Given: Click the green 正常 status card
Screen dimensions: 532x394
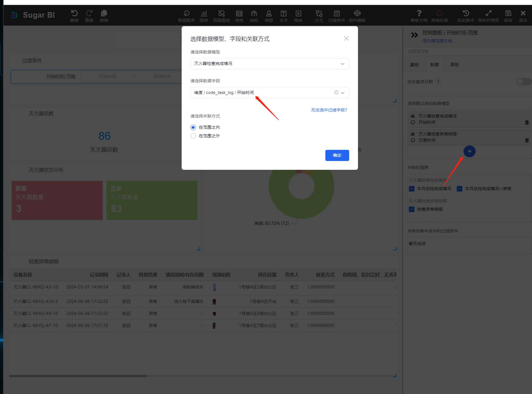Looking at the screenshot, I should (x=152, y=200).
